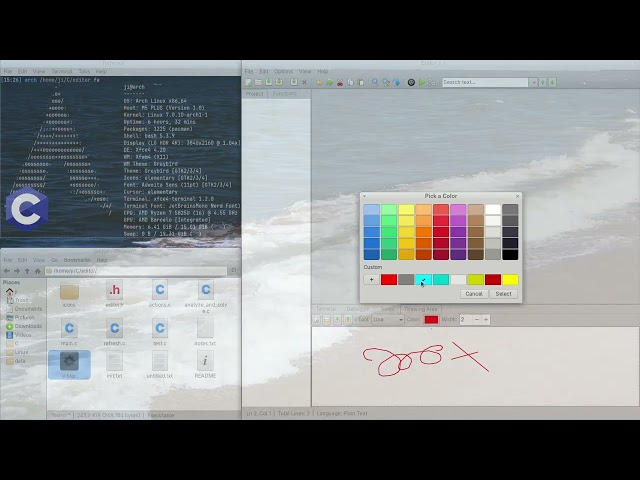Open Pictures in Places sidebar
The width and height of the screenshot is (640, 480).
[x=20, y=318]
